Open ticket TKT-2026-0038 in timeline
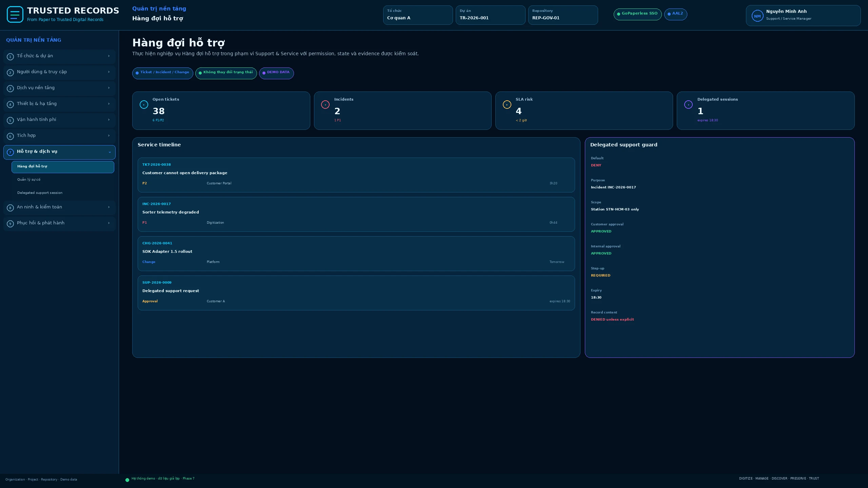This screenshot has width=868, height=488. (356, 175)
